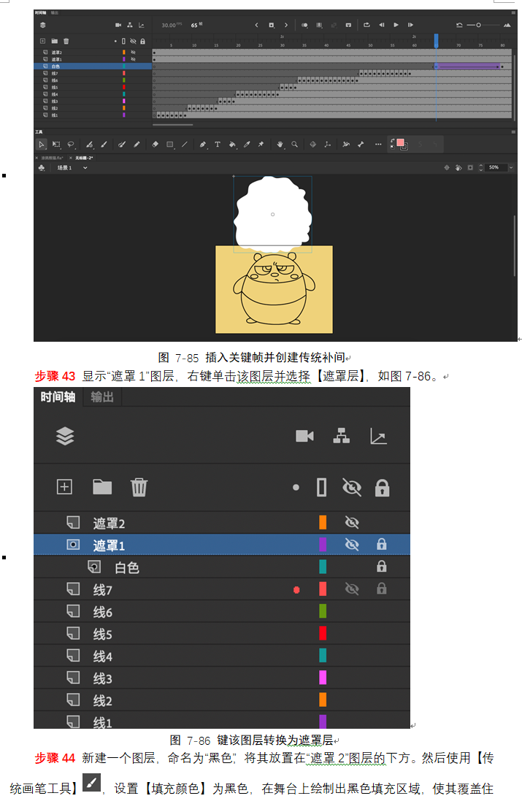Toggle onion skin button in timeline
522x812 pixels.
tap(304, 25)
